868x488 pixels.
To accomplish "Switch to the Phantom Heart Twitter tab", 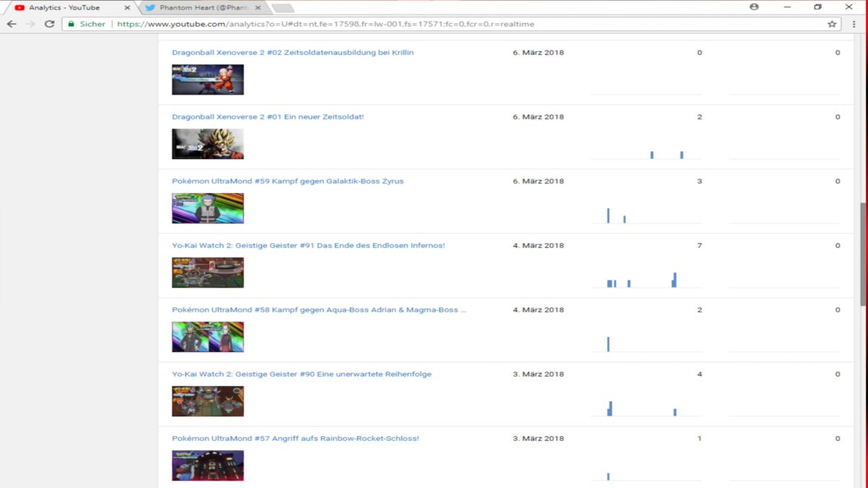I will point(203,7).
